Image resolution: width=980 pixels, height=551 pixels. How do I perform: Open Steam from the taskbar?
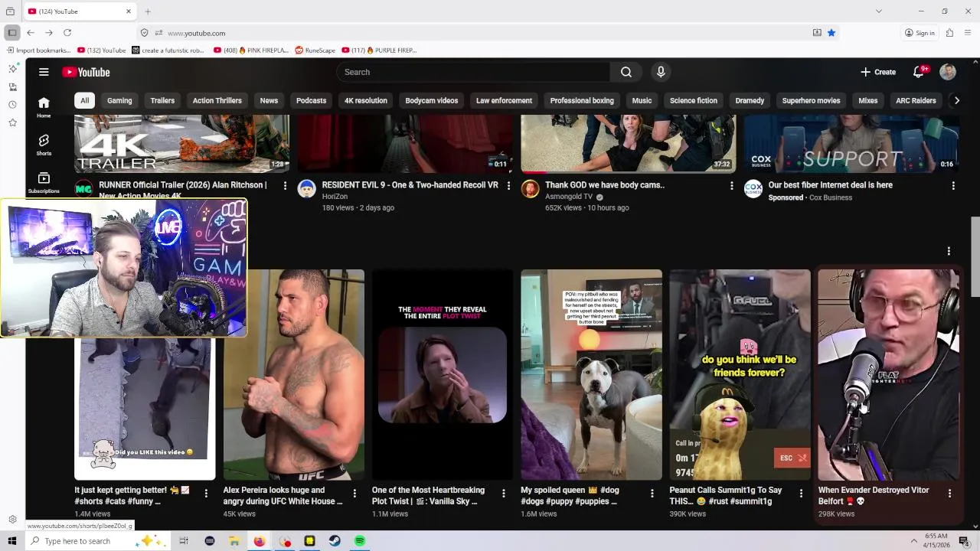click(x=335, y=541)
